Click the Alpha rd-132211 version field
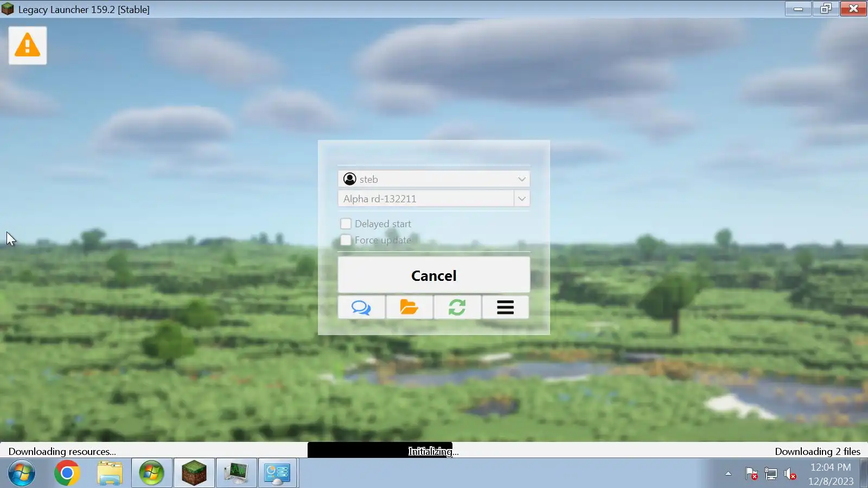Viewport: 868px width, 488px height. tap(426, 198)
